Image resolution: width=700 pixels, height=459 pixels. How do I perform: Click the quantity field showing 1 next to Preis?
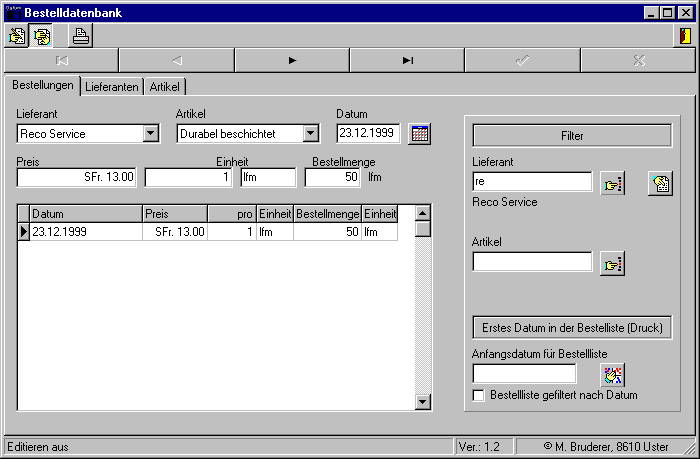tap(188, 177)
